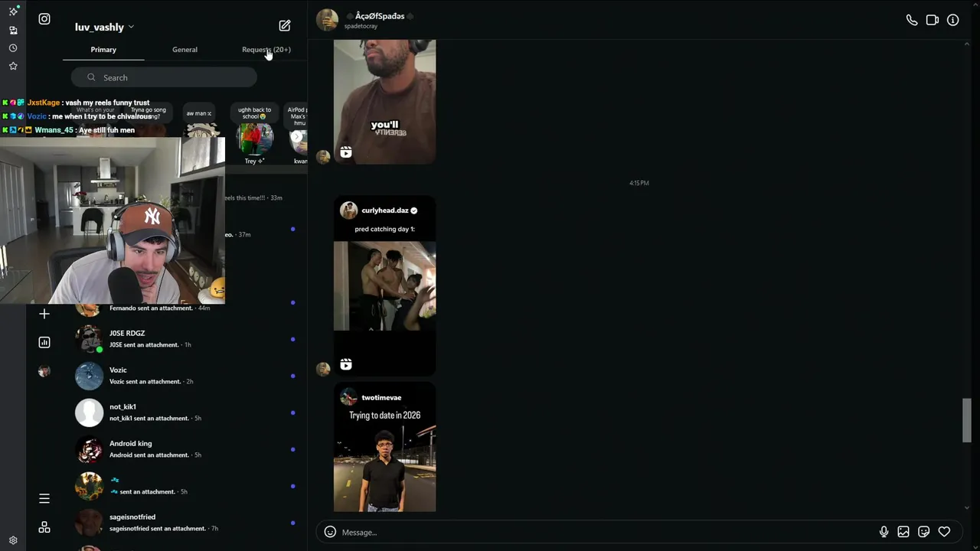Screen dimensions: 980x551
Task: Attach a photo with image icon
Action: pyautogui.click(x=903, y=532)
